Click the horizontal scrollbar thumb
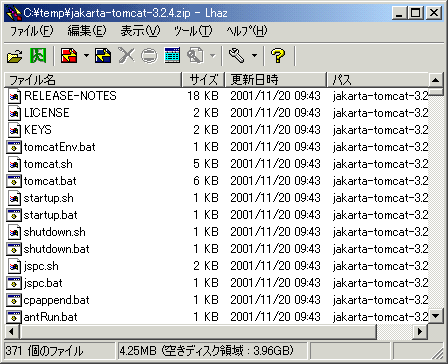448x364 pixels. click(x=198, y=331)
